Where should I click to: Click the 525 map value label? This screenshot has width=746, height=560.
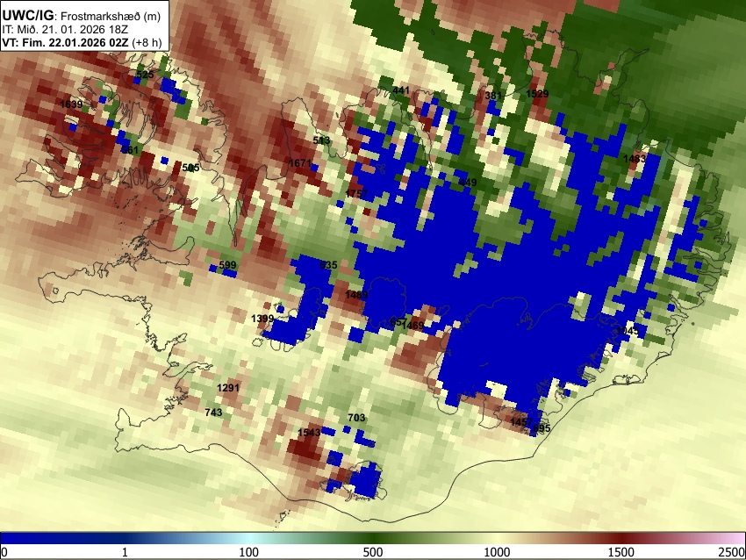coord(145,75)
